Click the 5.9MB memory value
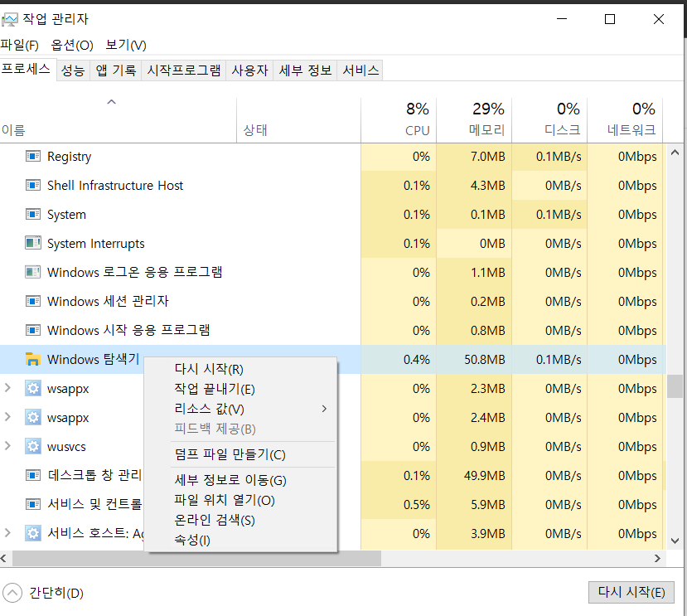 487,505
